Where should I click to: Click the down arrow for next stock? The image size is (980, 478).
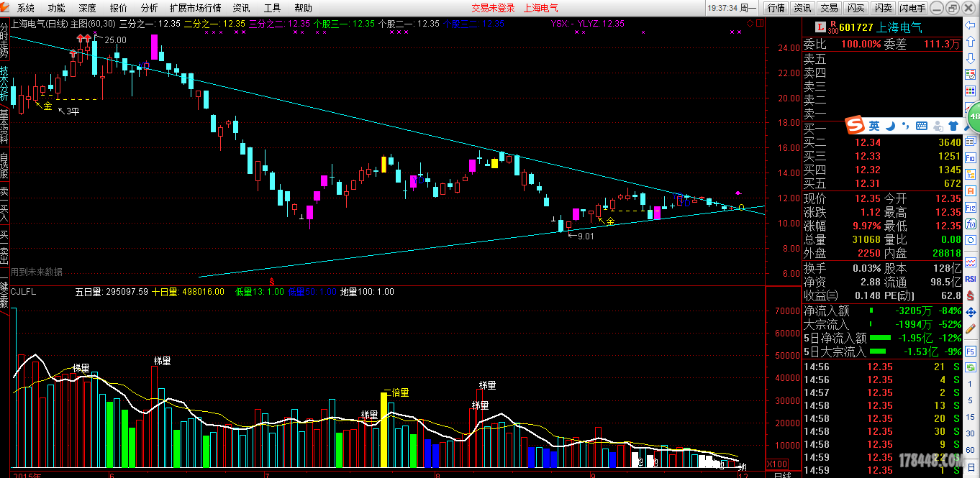pyautogui.click(x=971, y=58)
